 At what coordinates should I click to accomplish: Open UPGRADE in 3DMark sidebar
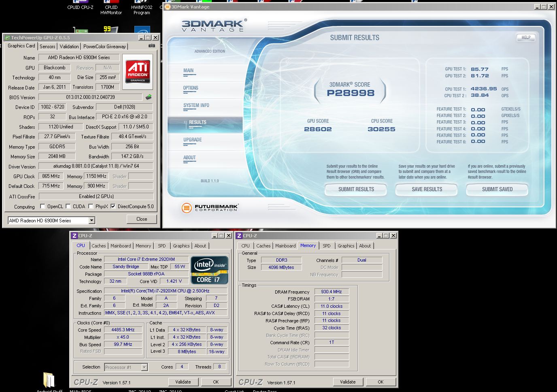point(192,140)
